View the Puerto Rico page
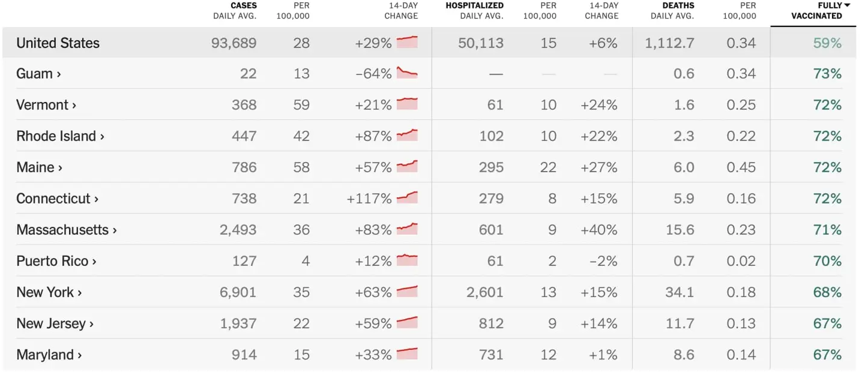The height and width of the screenshot is (375, 868). coord(56,261)
